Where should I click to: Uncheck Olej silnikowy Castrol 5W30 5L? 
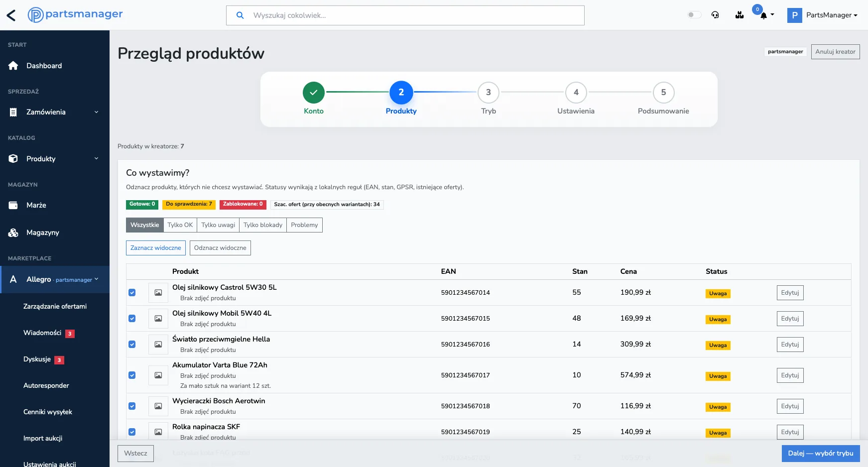[132, 293]
